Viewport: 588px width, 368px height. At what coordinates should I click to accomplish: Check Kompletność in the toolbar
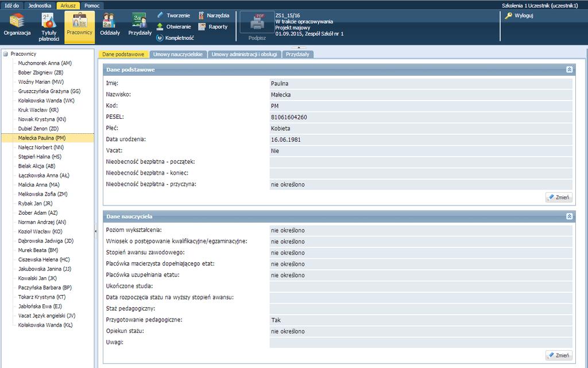click(176, 38)
